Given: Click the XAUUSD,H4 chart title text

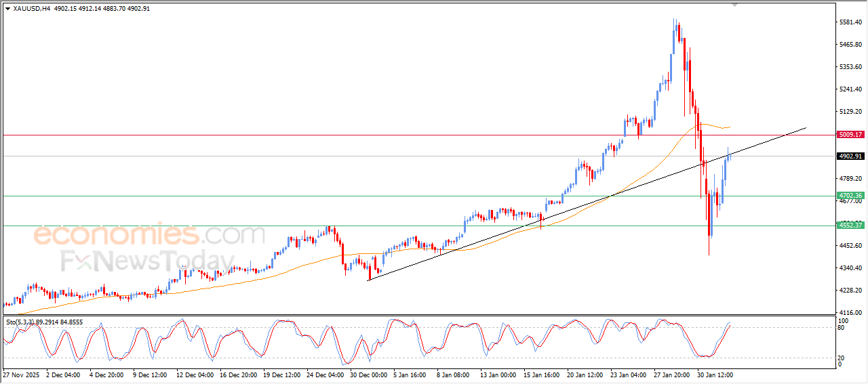Looking at the screenshot, I should click(31, 7).
